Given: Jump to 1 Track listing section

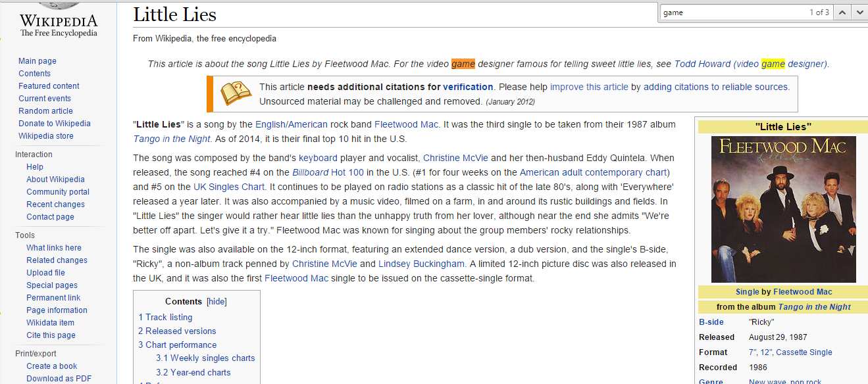Looking at the screenshot, I should click(165, 317).
